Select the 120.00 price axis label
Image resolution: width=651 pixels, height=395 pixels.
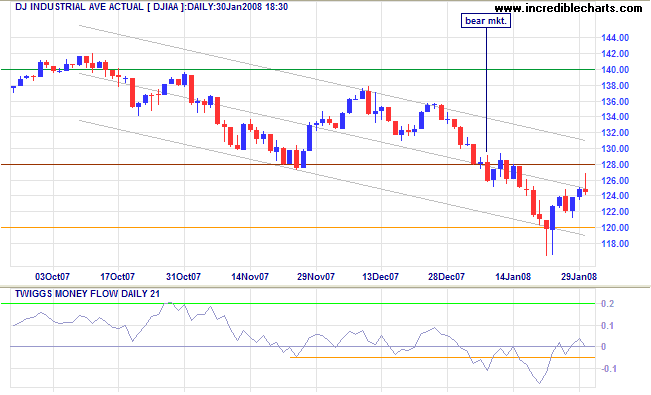coord(615,228)
